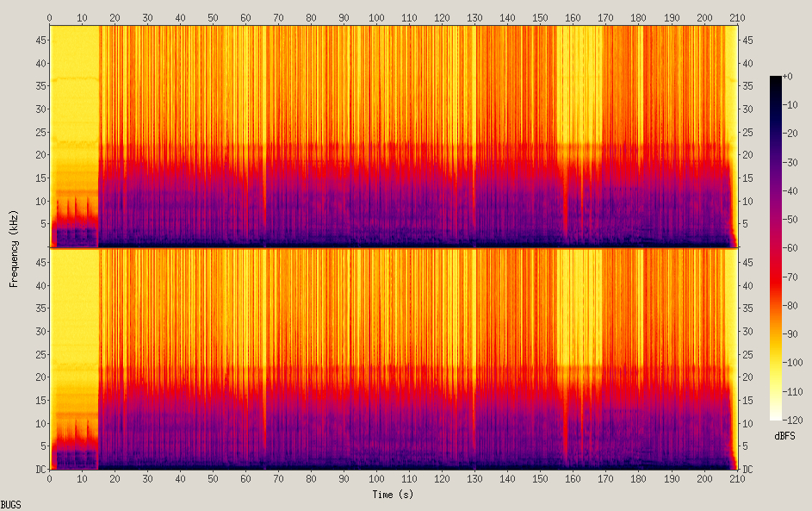Click the "dBFS" unit label under color bar
This screenshot has width=812, height=511.
click(784, 436)
